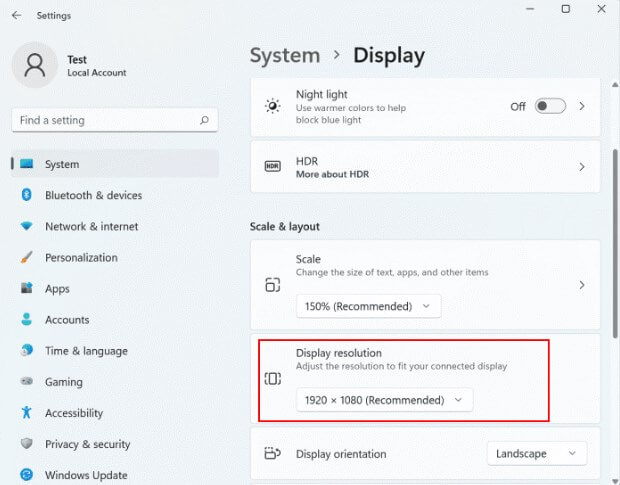Open the Display orientation Landscape dropdown
620x485 pixels.
pyautogui.click(x=537, y=454)
